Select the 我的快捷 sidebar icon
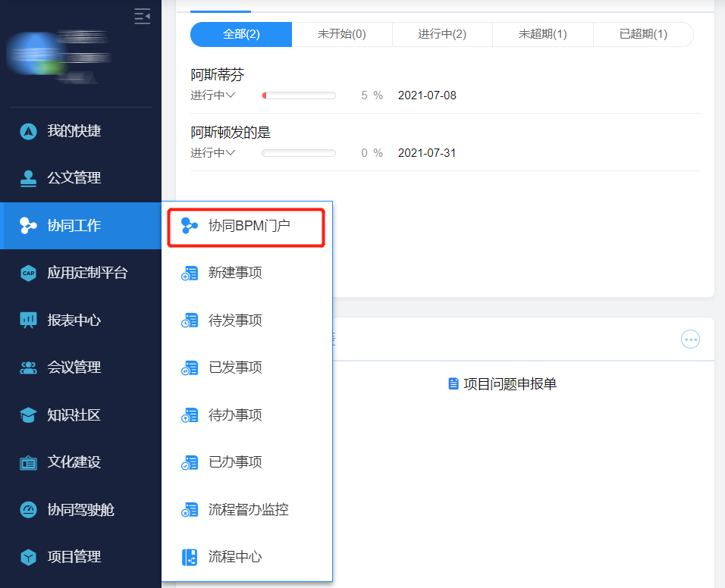 click(x=29, y=130)
